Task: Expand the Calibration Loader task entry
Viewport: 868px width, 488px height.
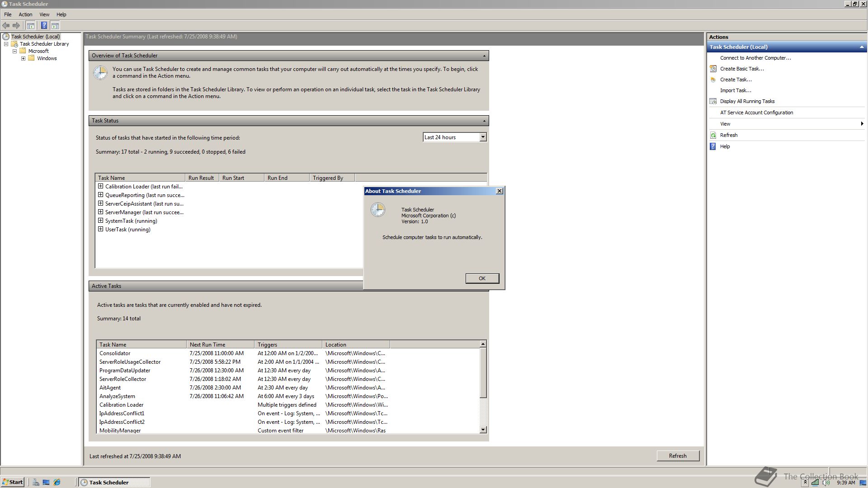Action: (100, 186)
